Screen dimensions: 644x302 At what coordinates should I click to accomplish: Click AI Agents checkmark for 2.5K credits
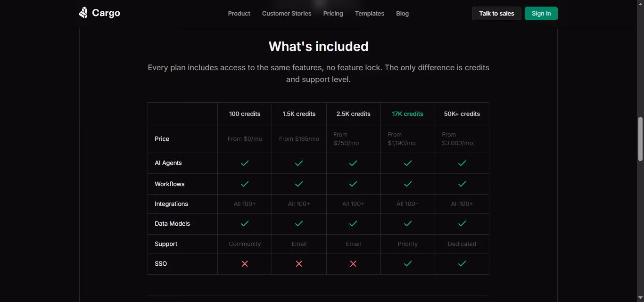point(353,163)
